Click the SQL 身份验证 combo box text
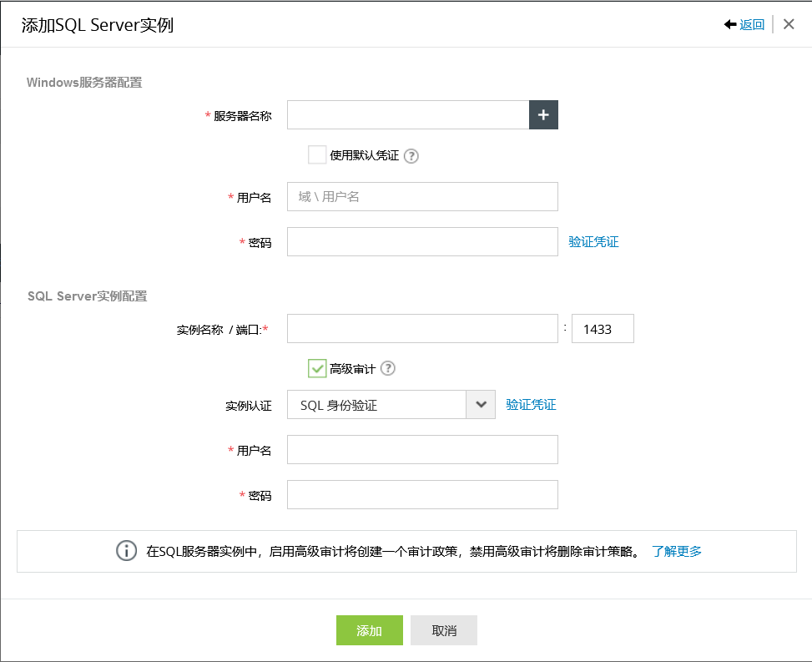This screenshot has height=662, width=812. [x=339, y=405]
